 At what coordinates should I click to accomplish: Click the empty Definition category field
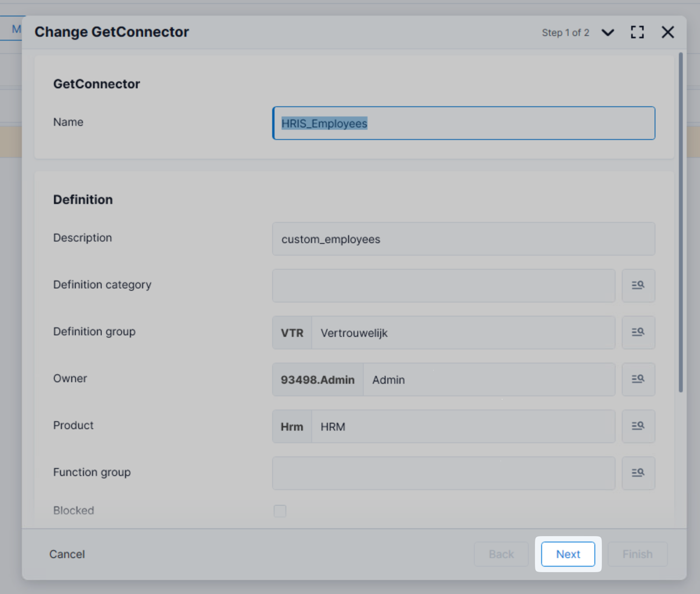click(x=443, y=286)
